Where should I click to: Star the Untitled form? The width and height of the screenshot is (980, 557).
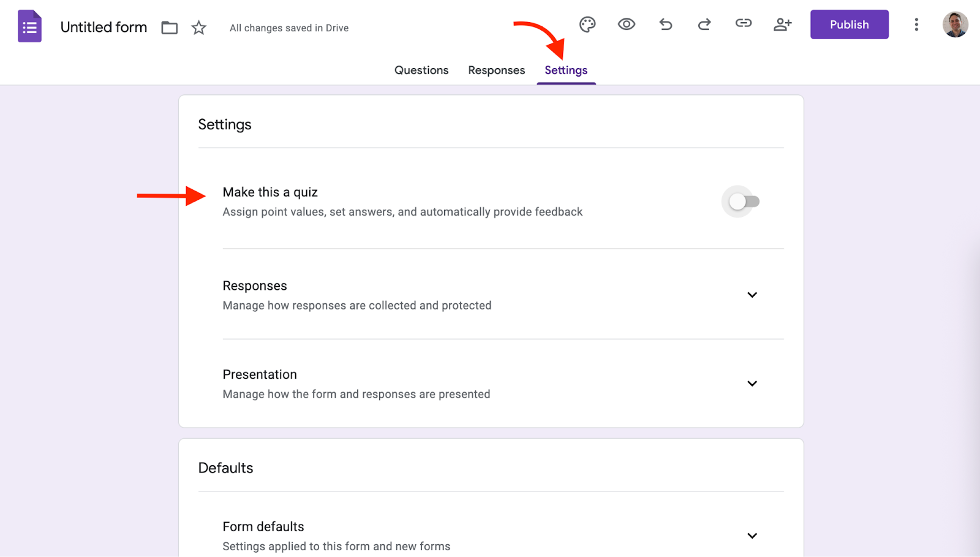pyautogui.click(x=198, y=28)
